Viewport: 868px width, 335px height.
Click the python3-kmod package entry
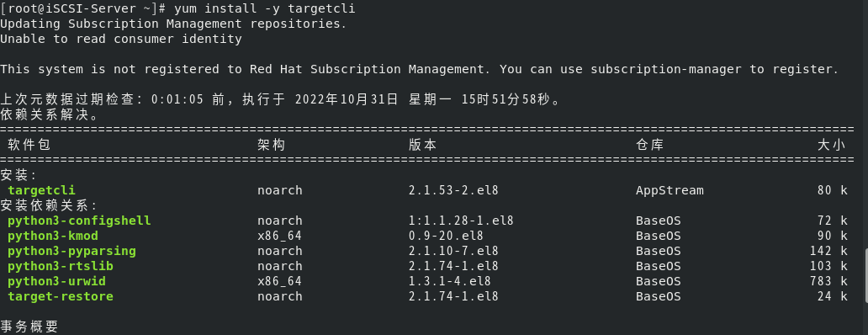point(53,236)
